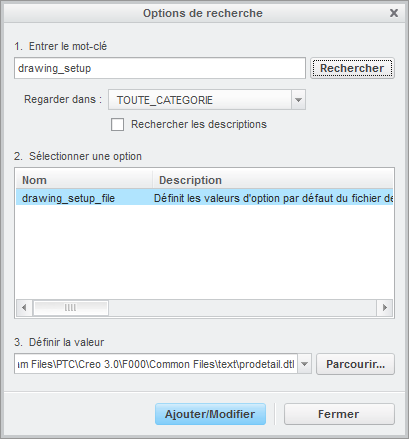The height and width of the screenshot is (439, 409).
Task: Click the horizontal scrollbar thumb
Action: pyautogui.click(x=70, y=307)
